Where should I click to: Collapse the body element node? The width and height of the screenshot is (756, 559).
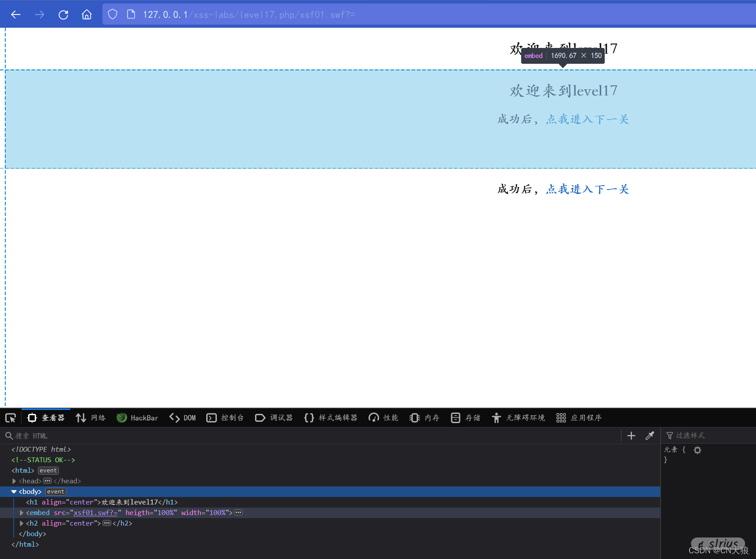(14, 491)
